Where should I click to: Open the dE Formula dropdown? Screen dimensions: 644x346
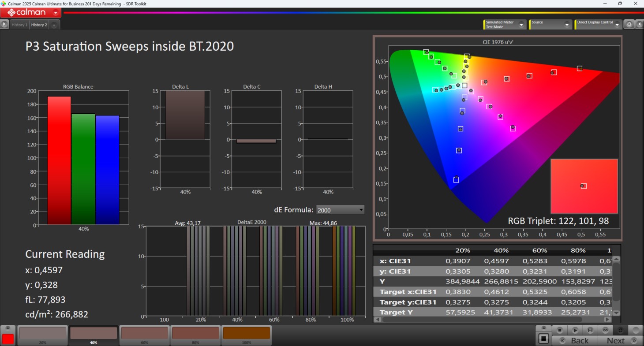click(340, 210)
